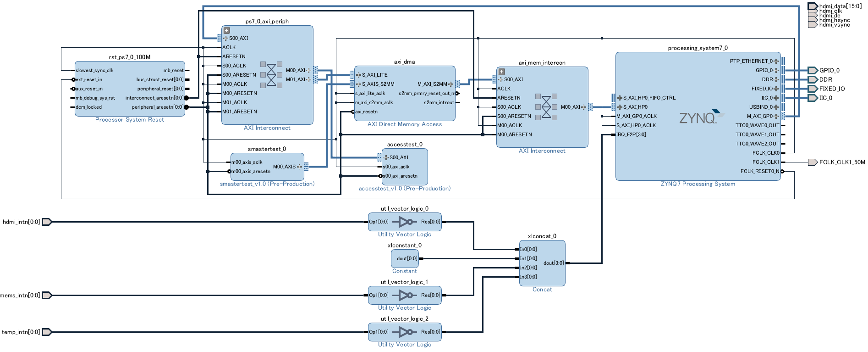The image size is (868, 352).
Task: Select the FCLK_CLK1_50M output port symbol
Action: (812, 162)
